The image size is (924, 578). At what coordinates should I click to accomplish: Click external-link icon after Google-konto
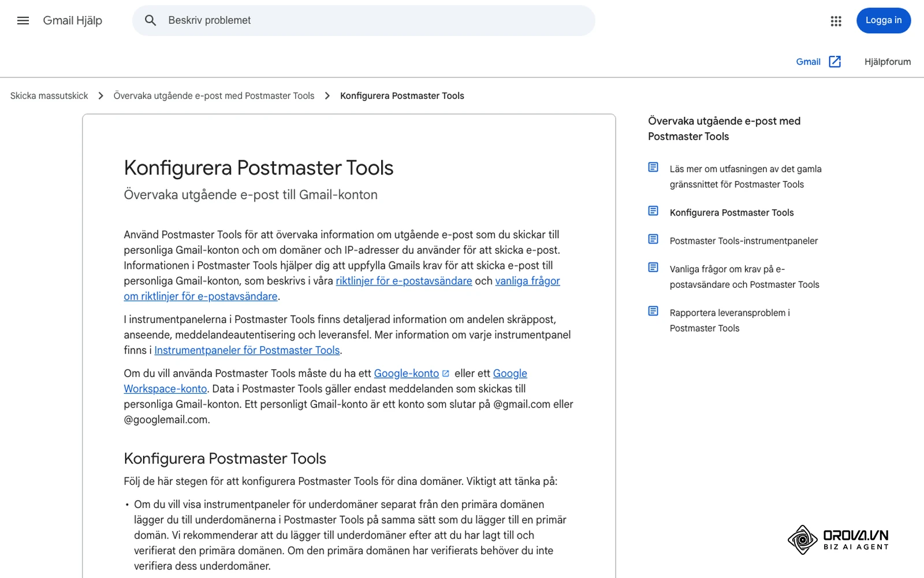coord(445,374)
